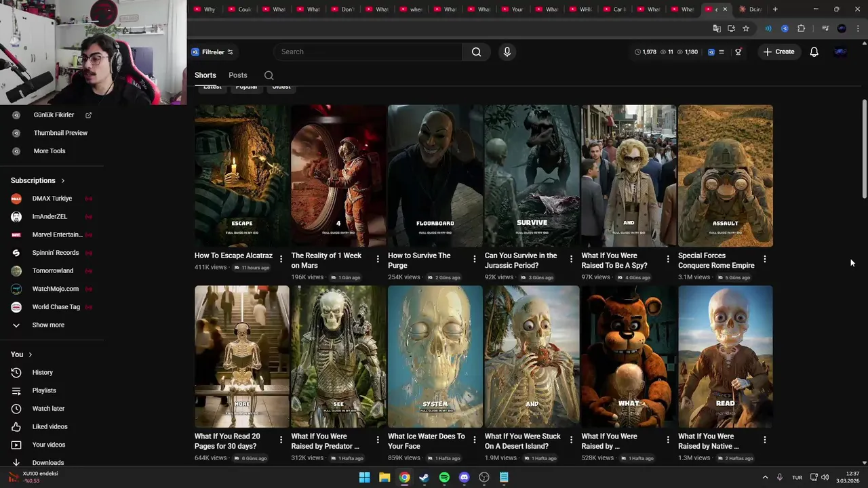Expand the You section chevron
Screen dimensions: 868x488
coord(30,354)
